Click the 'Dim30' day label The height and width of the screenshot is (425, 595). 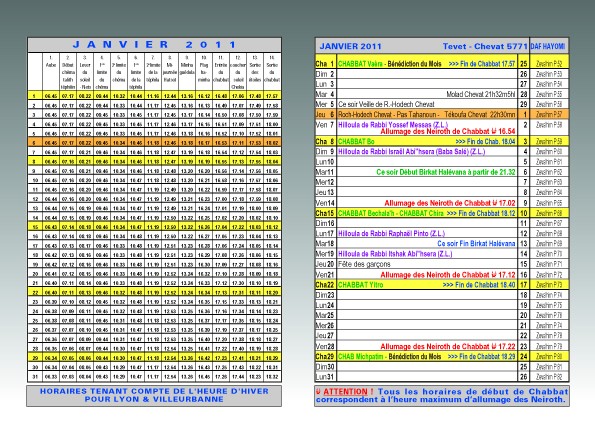pyautogui.click(x=325, y=367)
